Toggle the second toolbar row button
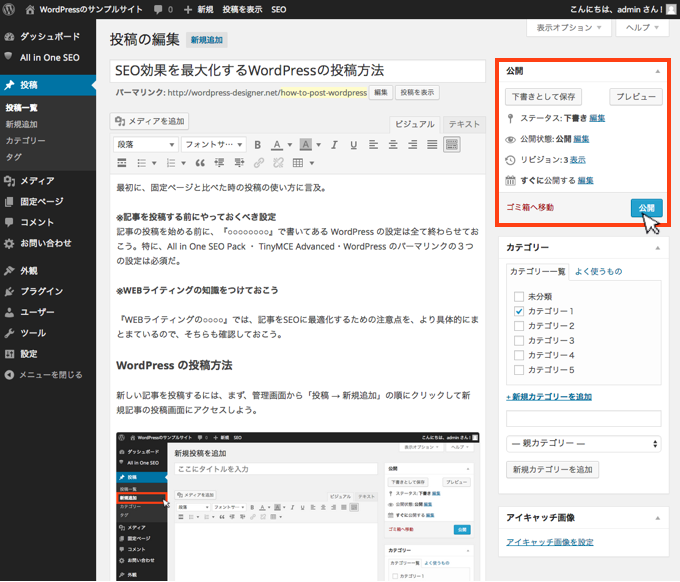This screenshot has height=582, width=680. pyautogui.click(x=452, y=145)
